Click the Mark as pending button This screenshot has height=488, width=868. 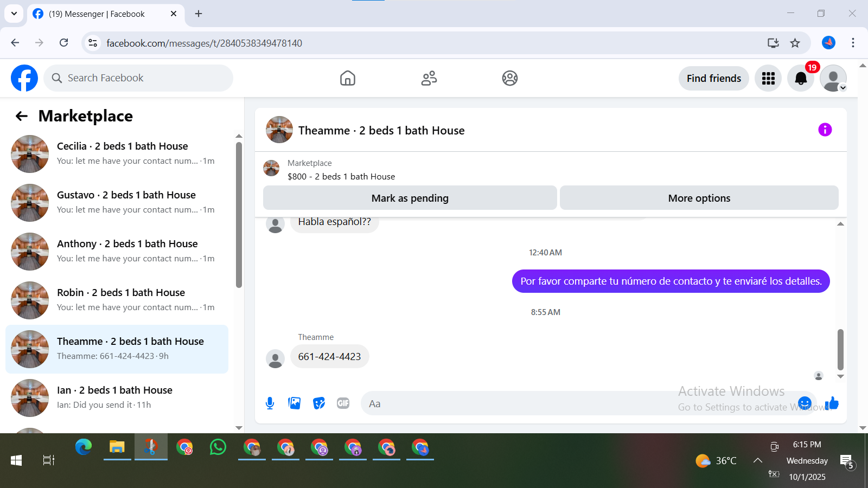pyautogui.click(x=410, y=198)
